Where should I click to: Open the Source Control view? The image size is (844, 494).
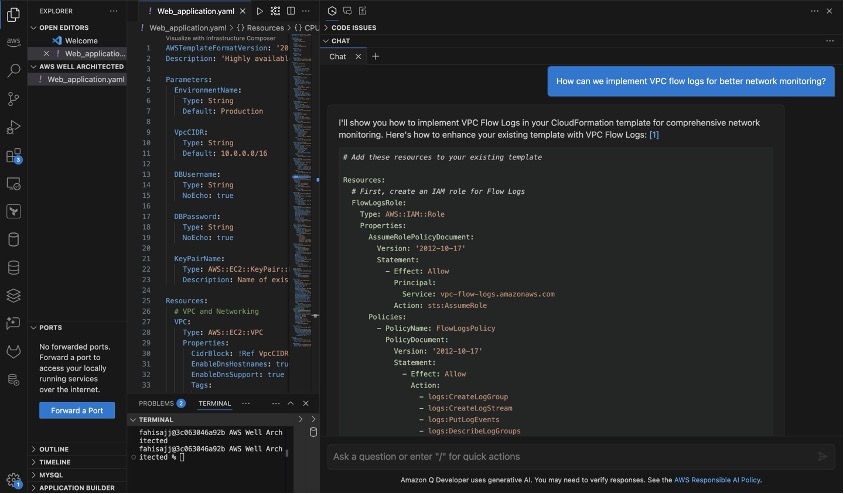pos(13,98)
